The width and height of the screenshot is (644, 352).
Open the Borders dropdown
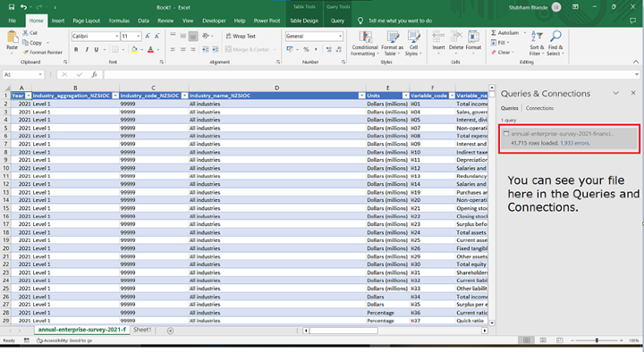pos(123,50)
